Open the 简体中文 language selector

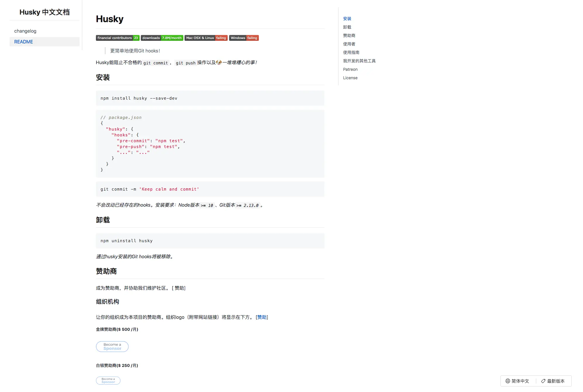point(520,381)
